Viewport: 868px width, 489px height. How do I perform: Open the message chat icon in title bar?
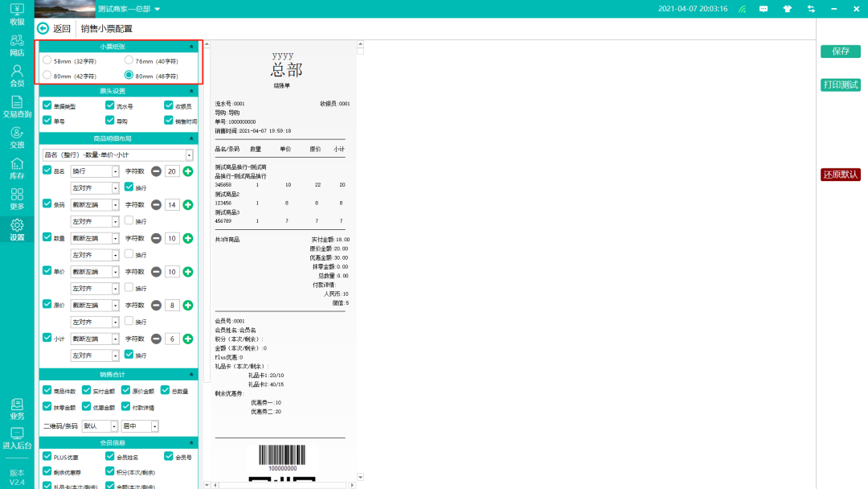click(764, 9)
